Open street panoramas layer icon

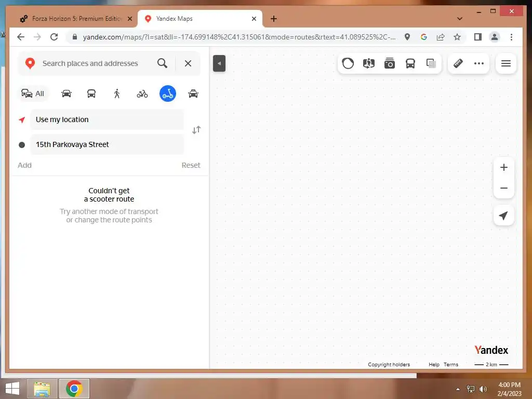click(369, 63)
